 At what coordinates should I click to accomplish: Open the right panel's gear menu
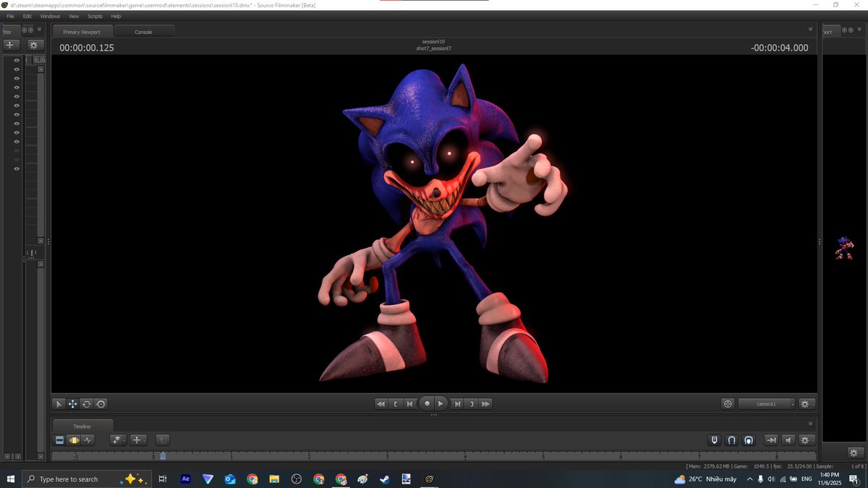855,453
